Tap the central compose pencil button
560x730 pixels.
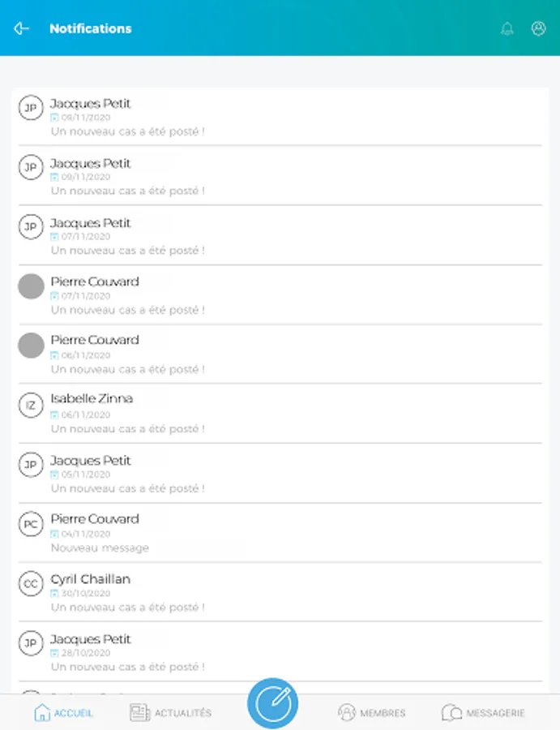[272, 703]
